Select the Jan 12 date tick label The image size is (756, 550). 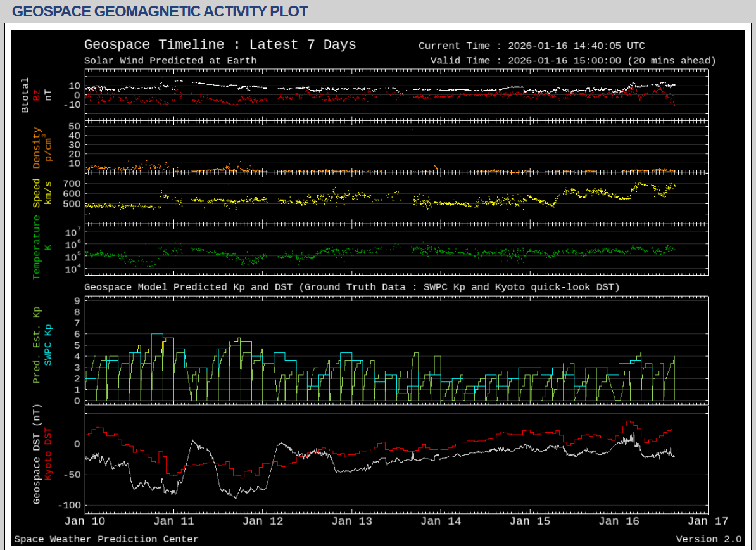(263, 521)
